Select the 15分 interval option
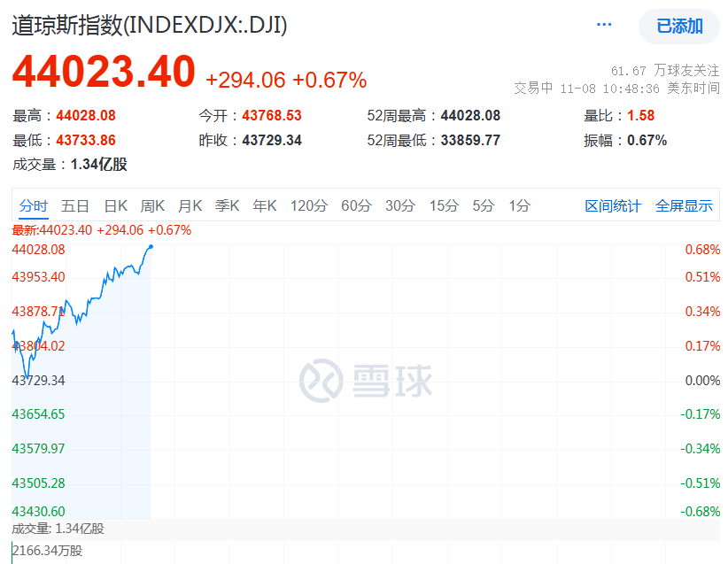 coord(444,205)
